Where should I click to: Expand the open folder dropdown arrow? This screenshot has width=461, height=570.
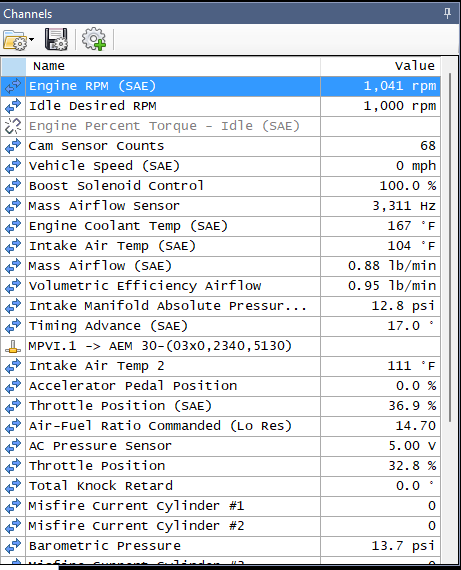pyautogui.click(x=32, y=39)
